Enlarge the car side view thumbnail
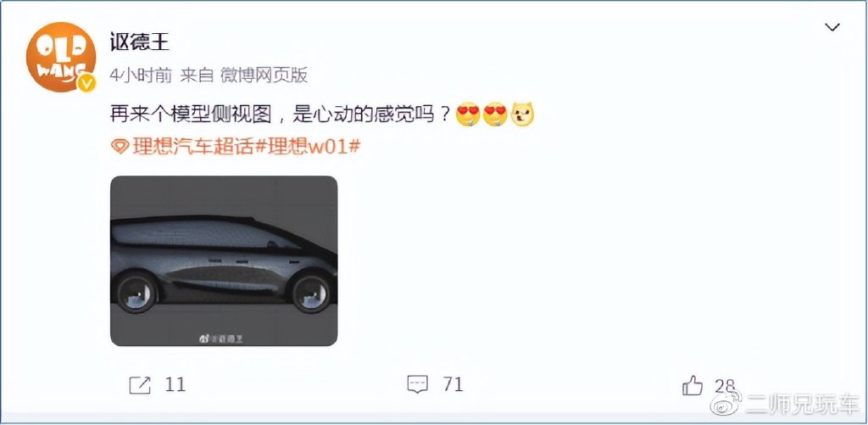This screenshot has width=868, height=425. (x=224, y=261)
